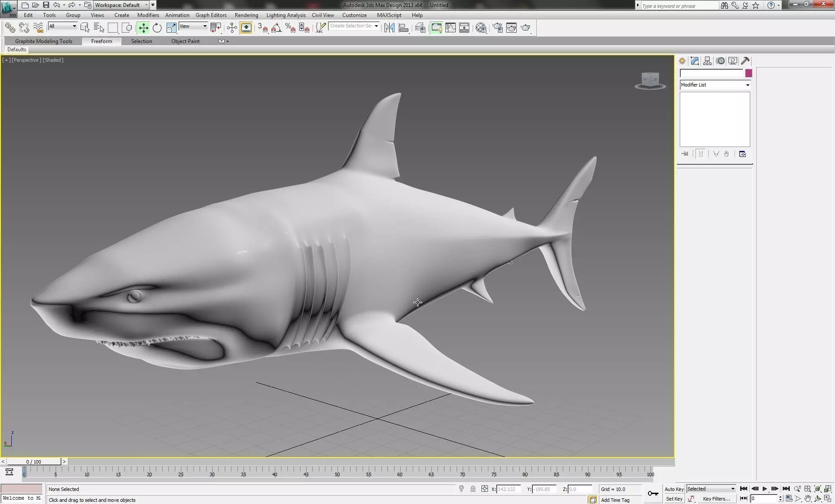Open Material Editor icon
Image resolution: width=835 pixels, height=504 pixels.
point(481,28)
